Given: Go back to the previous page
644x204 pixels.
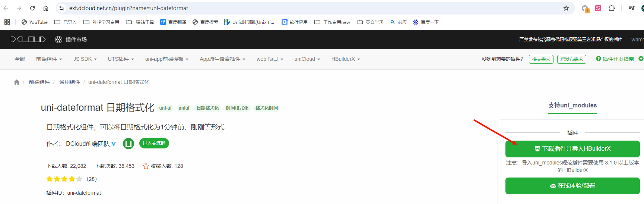Looking at the screenshot, I should click(6, 8).
